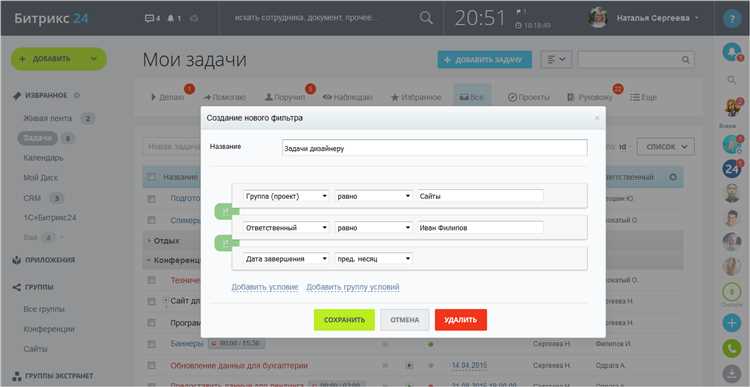
Task: Tick the Обновление данных для бухгалтерии checkbox
Action: tap(151, 365)
